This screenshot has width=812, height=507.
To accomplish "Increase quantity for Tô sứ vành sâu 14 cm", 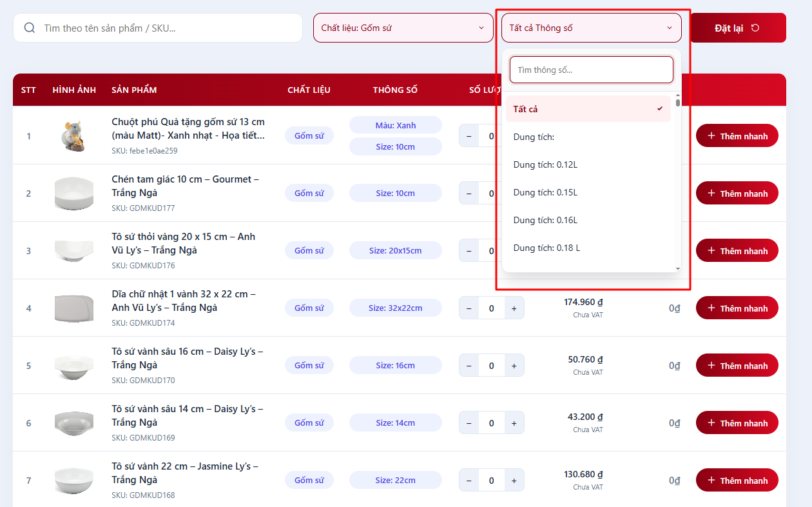I will point(514,423).
